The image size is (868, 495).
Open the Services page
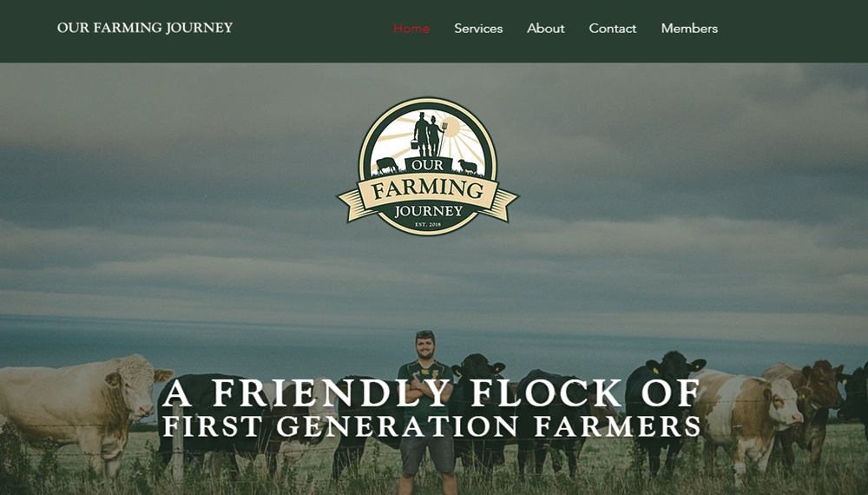[478, 29]
